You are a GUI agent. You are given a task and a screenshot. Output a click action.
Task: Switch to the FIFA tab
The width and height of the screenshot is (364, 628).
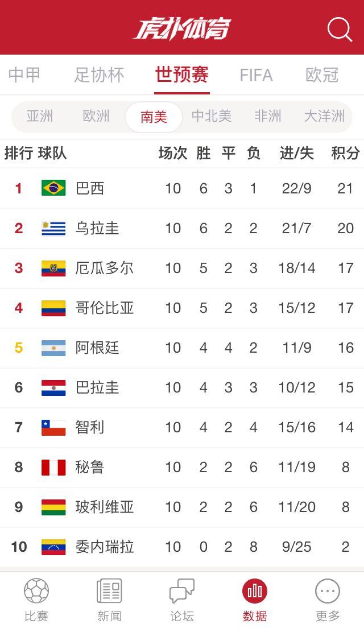point(257,75)
